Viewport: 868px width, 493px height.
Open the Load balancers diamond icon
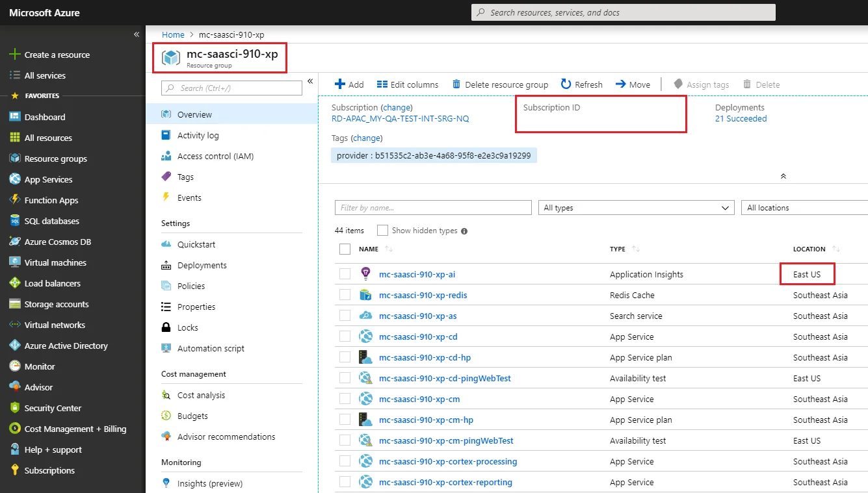point(15,283)
